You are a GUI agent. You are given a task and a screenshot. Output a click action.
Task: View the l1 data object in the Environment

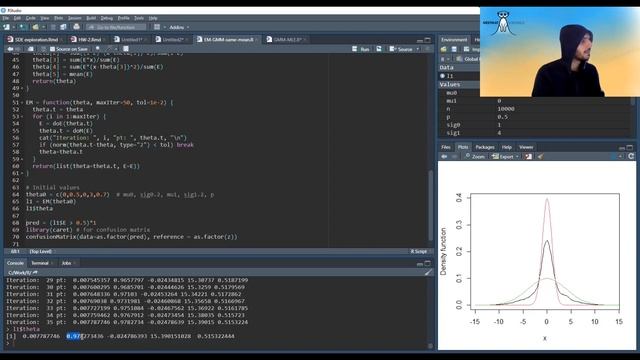(450, 76)
